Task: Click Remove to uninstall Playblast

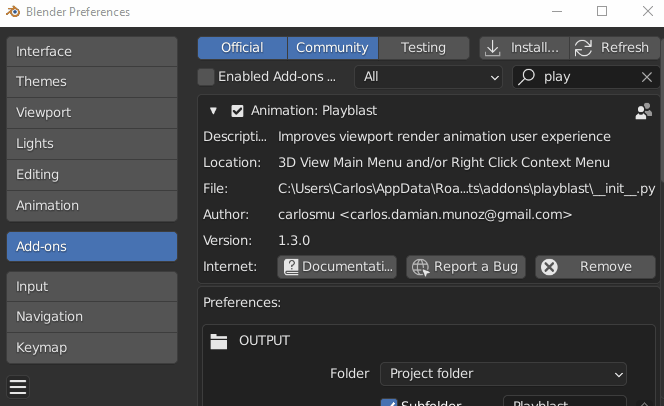Action: (x=595, y=267)
